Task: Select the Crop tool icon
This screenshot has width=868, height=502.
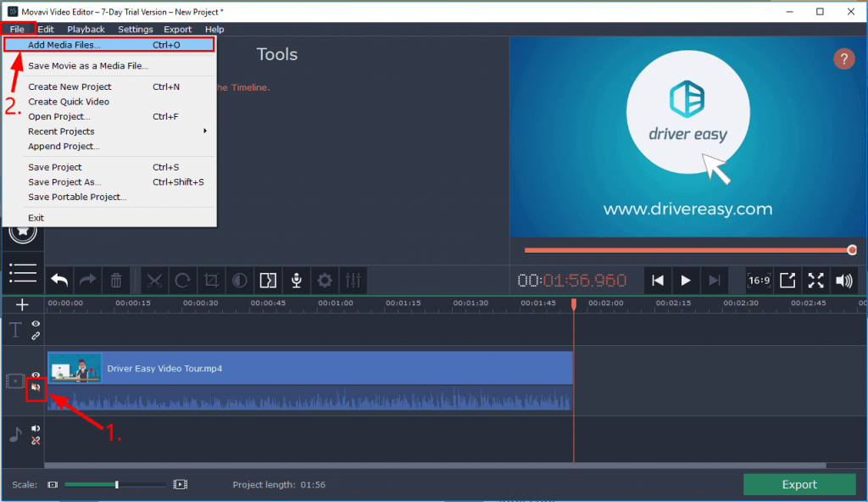Action: coord(211,281)
